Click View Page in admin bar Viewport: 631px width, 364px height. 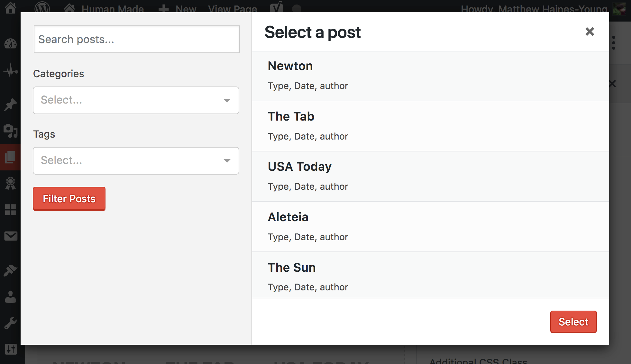pyautogui.click(x=233, y=8)
